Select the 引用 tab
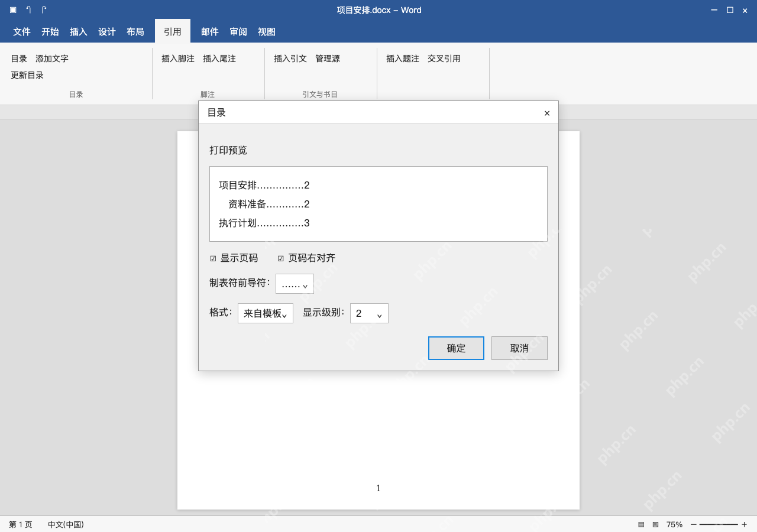757x532 pixels. click(x=173, y=32)
